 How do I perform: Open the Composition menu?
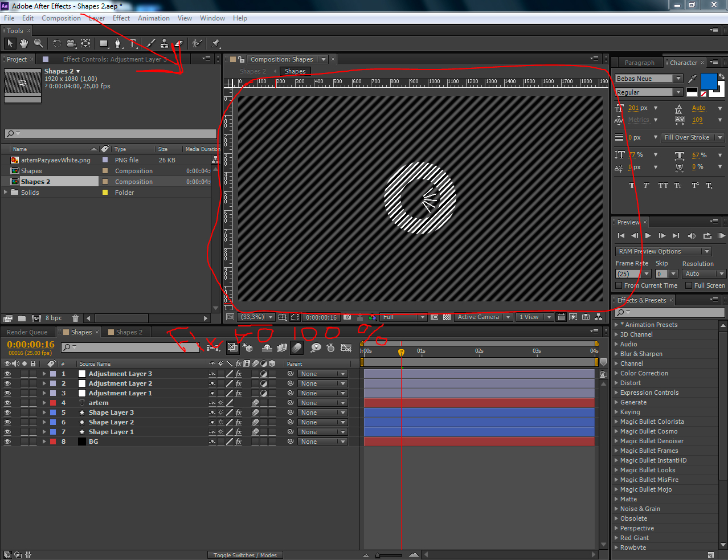point(61,18)
